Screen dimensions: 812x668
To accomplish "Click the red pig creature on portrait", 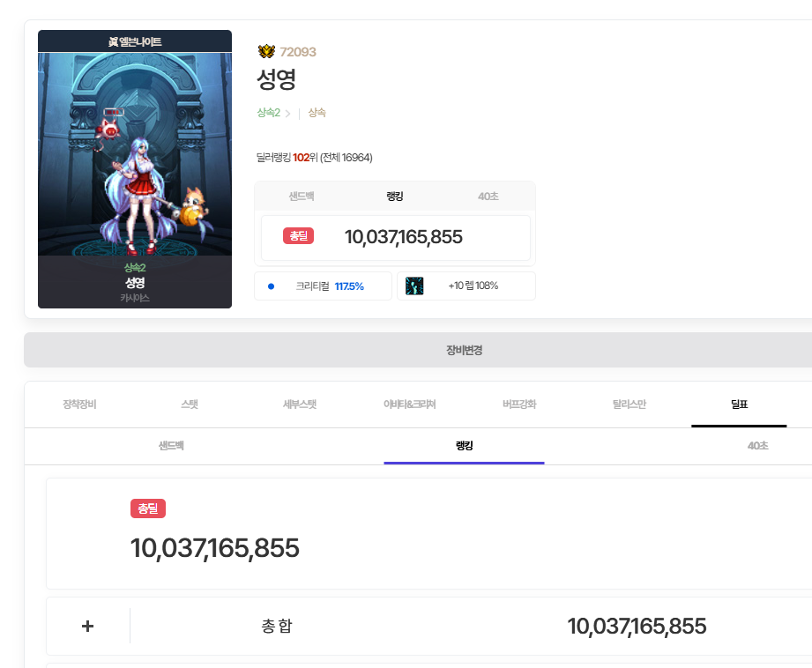I will click(108, 129).
